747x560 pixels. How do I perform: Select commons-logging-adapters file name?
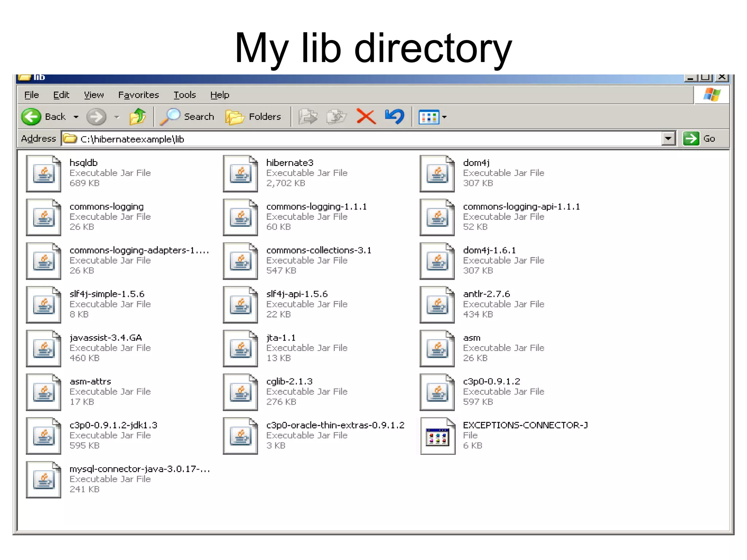coord(139,250)
